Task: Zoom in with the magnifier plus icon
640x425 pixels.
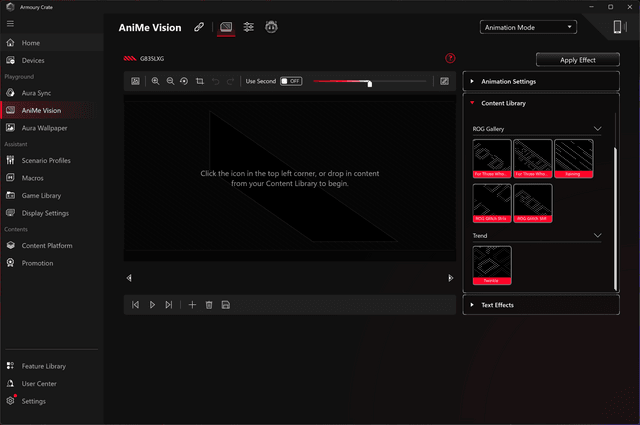Action: click(x=156, y=81)
